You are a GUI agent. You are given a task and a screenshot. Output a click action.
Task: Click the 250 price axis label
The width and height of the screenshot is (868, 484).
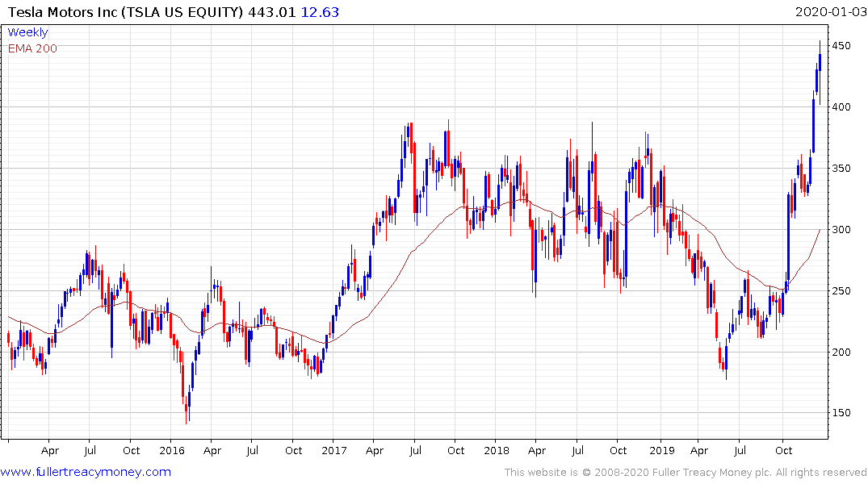point(841,291)
